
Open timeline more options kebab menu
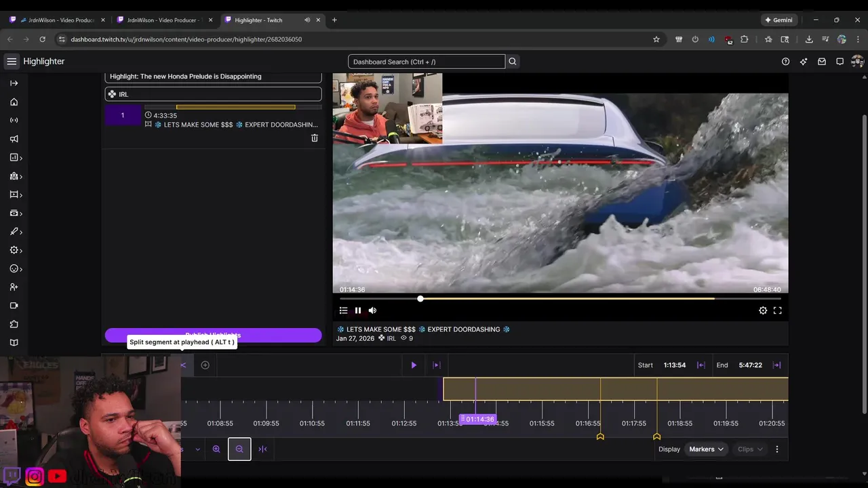777,449
